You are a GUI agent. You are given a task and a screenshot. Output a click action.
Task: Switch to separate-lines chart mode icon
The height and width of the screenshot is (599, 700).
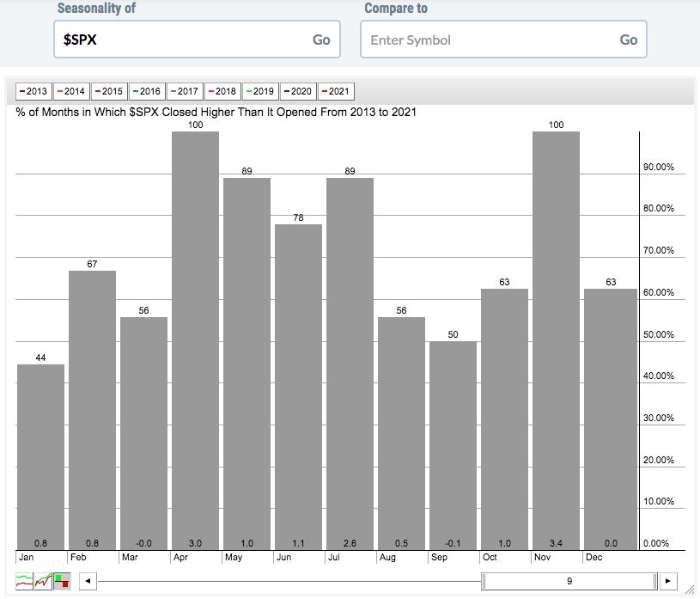tap(25, 581)
